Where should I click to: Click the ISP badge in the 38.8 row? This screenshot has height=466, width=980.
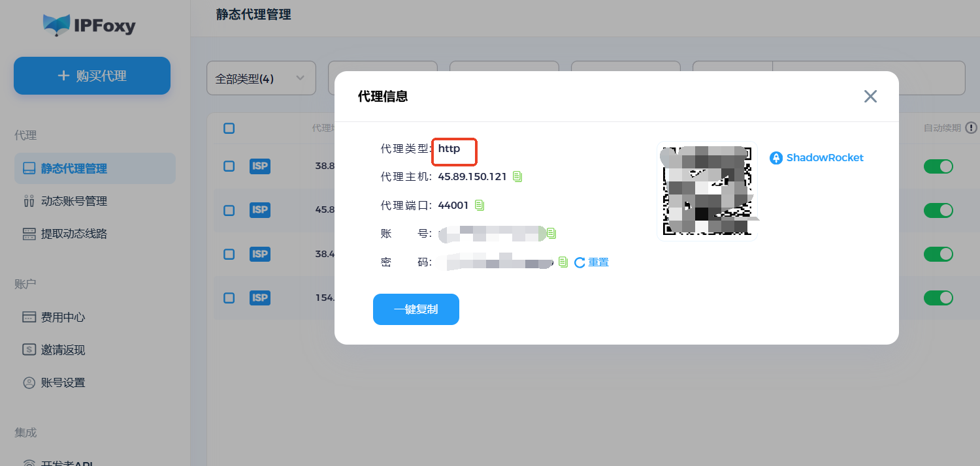click(x=260, y=166)
